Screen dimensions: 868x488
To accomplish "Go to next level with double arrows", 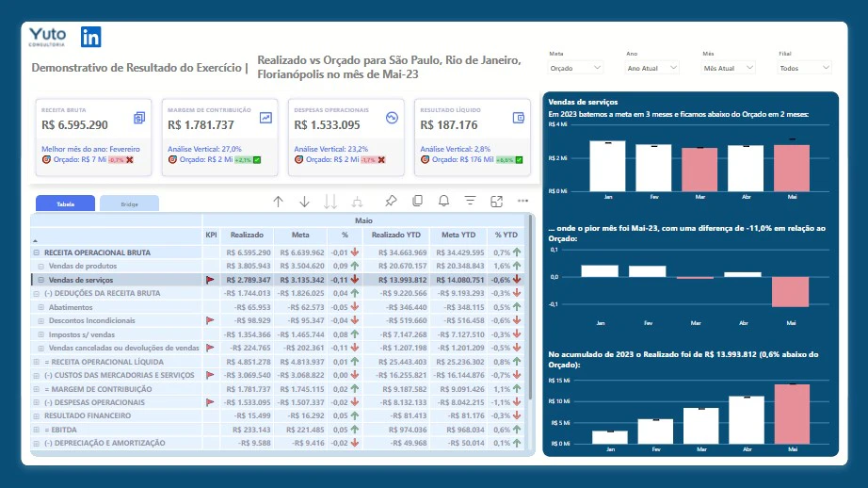I will tap(330, 202).
